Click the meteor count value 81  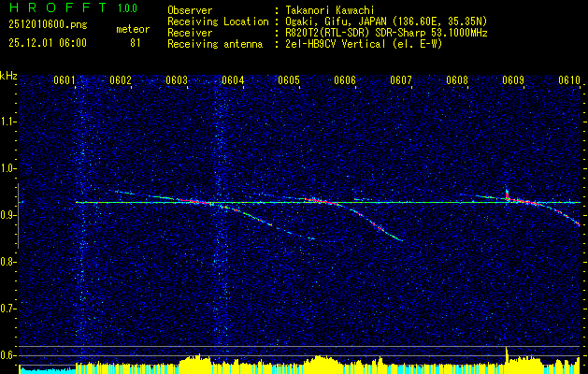[135, 43]
